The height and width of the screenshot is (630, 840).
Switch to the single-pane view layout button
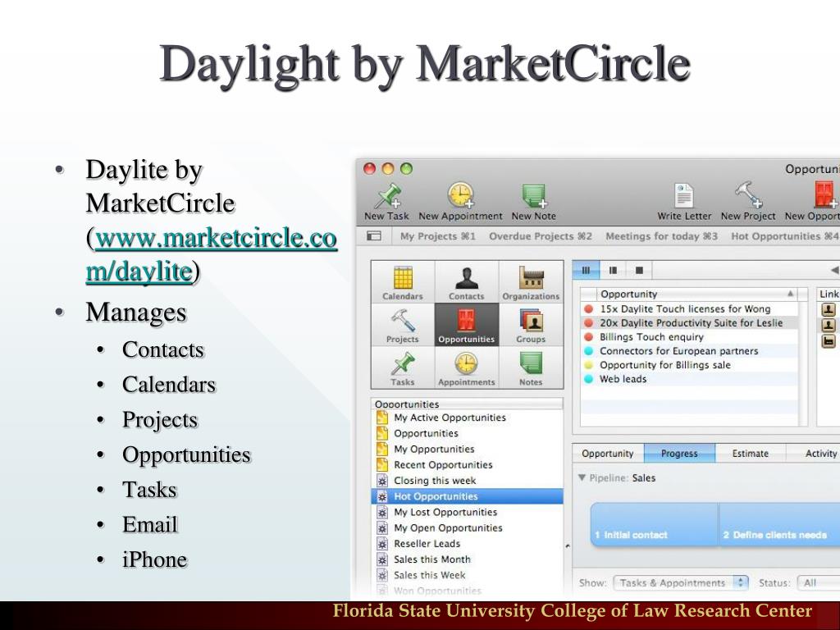coord(639,271)
